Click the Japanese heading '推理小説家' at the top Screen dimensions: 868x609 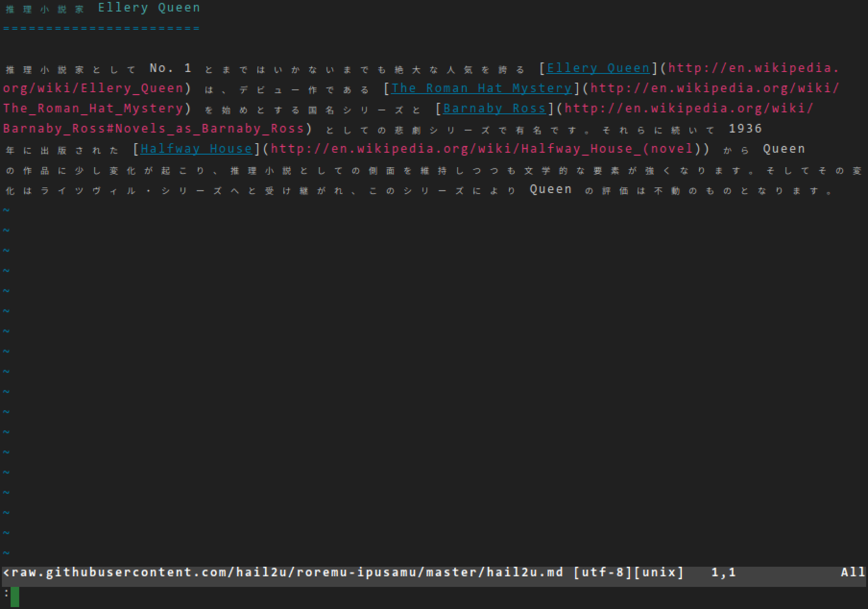(45, 9)
